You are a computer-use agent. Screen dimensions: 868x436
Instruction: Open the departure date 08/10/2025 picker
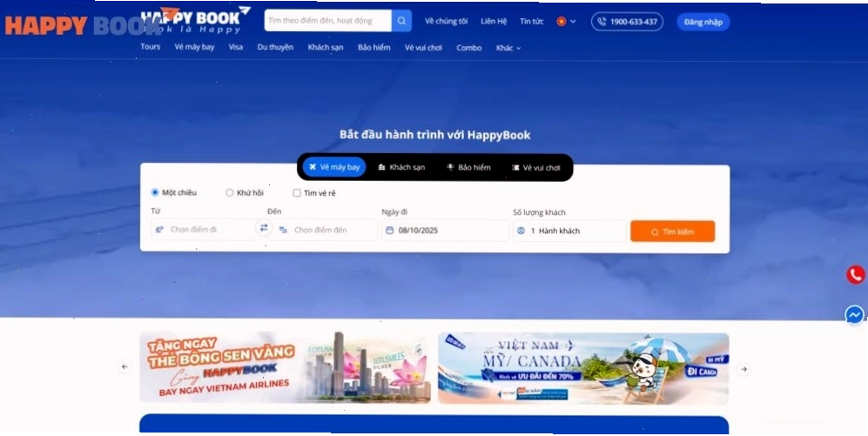pos(445,230)
